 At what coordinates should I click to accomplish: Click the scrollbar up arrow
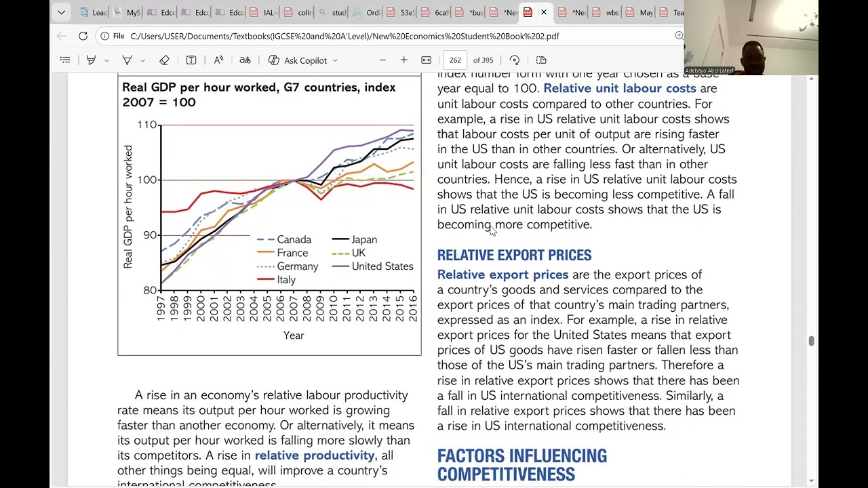tap(811, 79)
